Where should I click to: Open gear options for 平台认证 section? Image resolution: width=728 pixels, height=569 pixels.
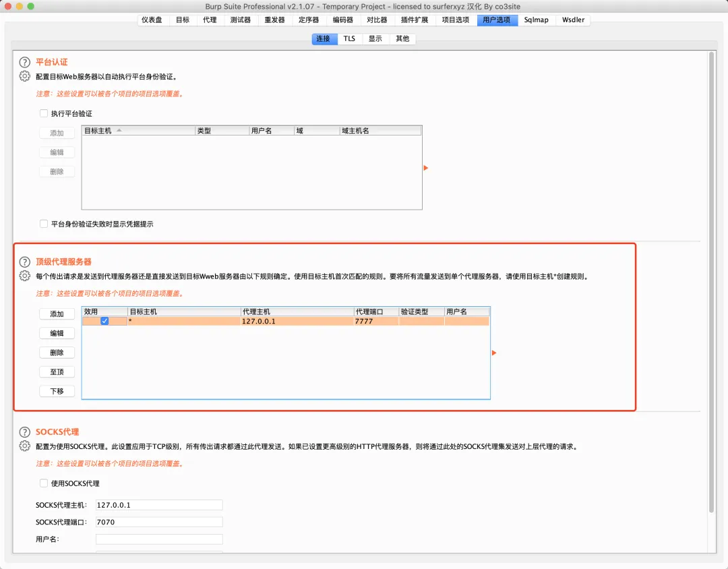click(25, 76)
